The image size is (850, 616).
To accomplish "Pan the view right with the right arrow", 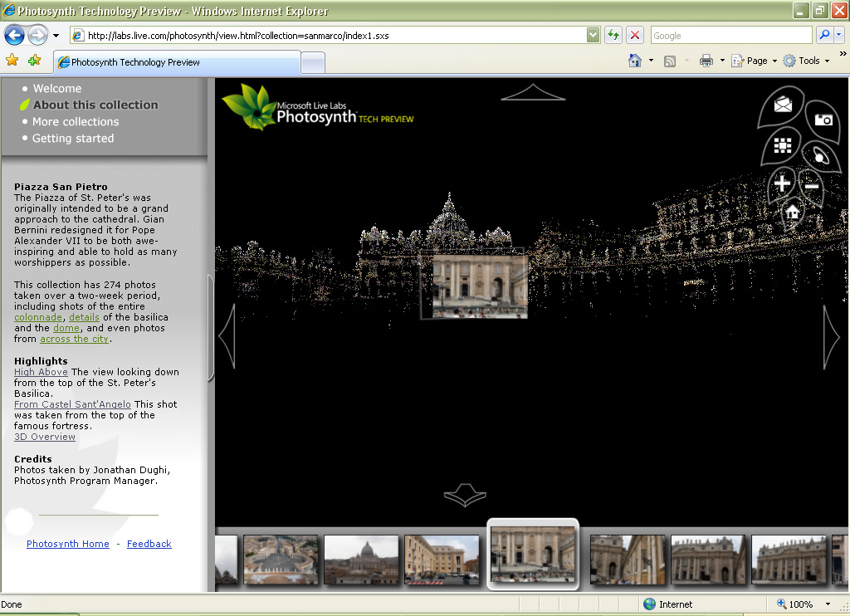I will (x=831, y=337).
